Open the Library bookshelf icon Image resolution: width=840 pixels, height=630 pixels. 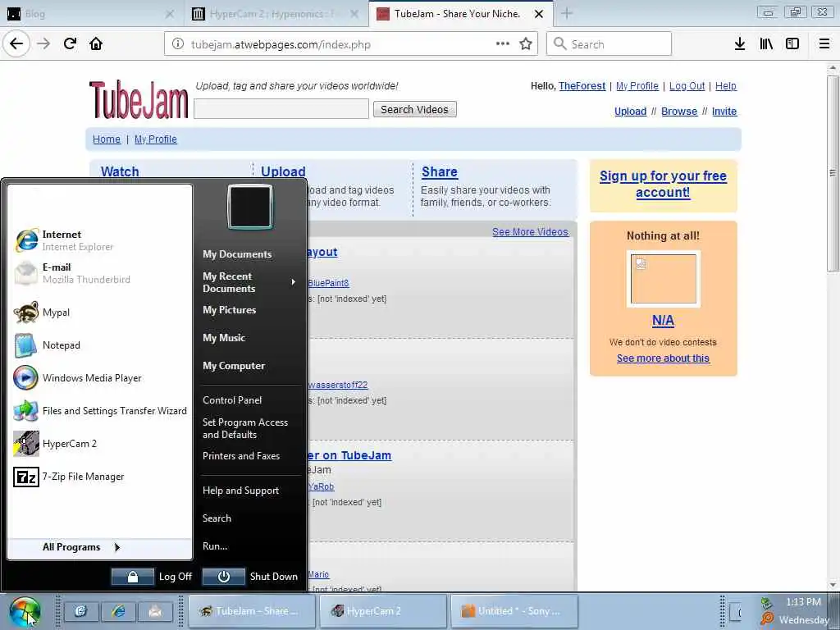(766, 44)
